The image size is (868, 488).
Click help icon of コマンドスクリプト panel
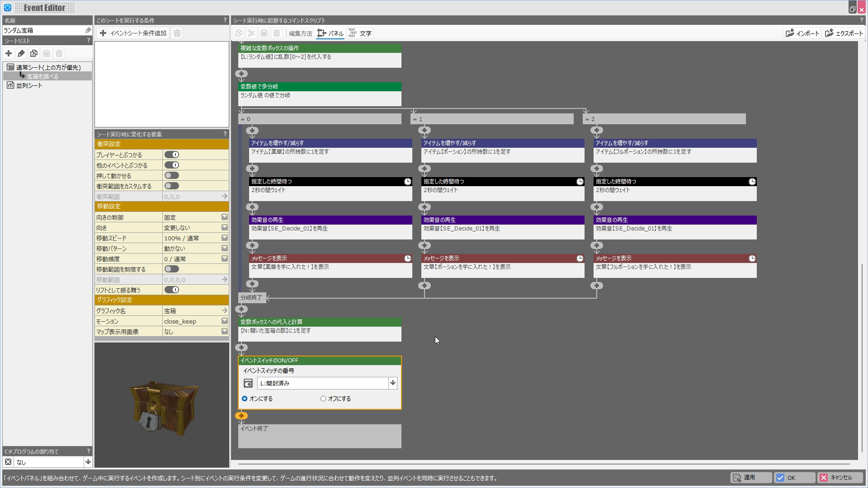(x=861, y=20)
